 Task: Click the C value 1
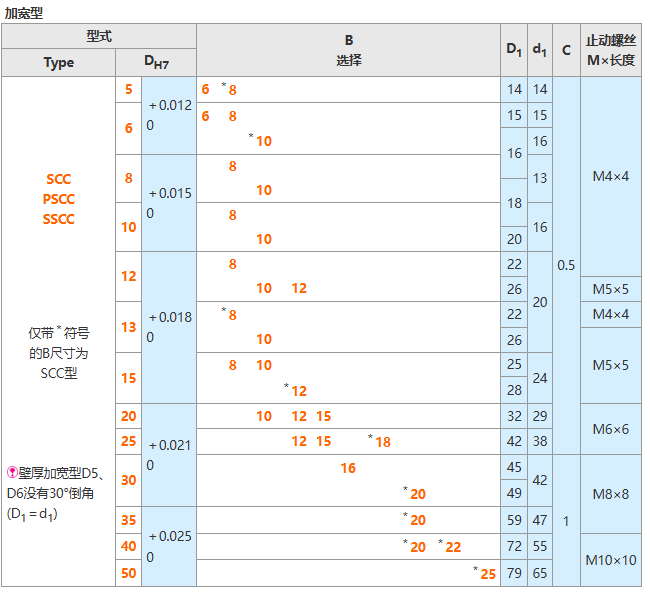[x=566, y=521]
